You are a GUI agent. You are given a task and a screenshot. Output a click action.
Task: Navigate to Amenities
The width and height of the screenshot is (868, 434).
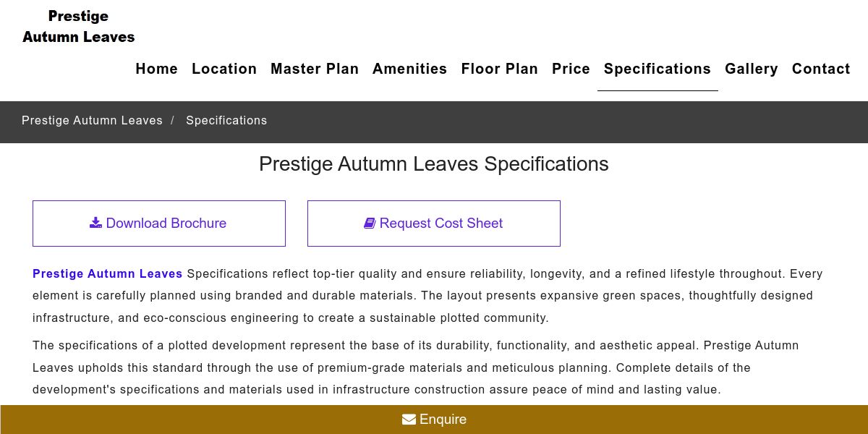point(409,69)
